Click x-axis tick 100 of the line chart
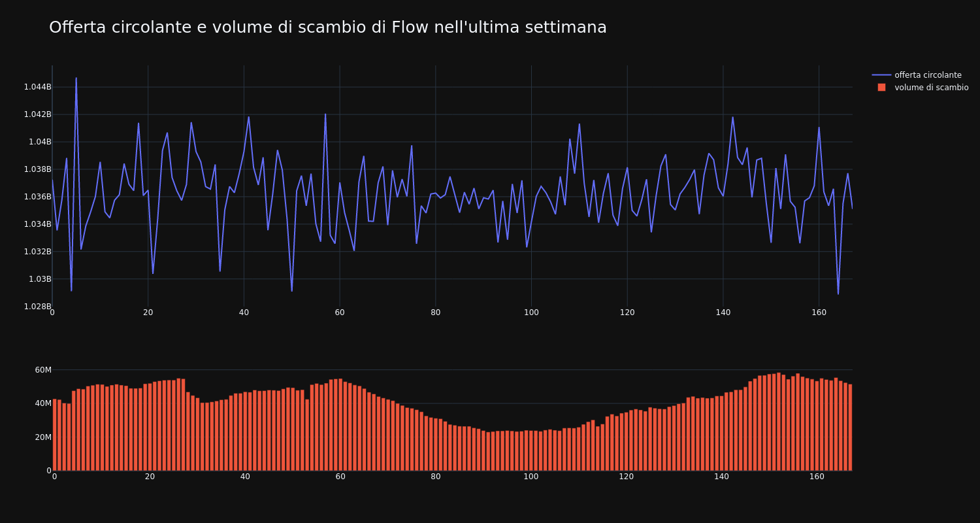The width and height of the screenshot is (980, 523). [531, 313]
